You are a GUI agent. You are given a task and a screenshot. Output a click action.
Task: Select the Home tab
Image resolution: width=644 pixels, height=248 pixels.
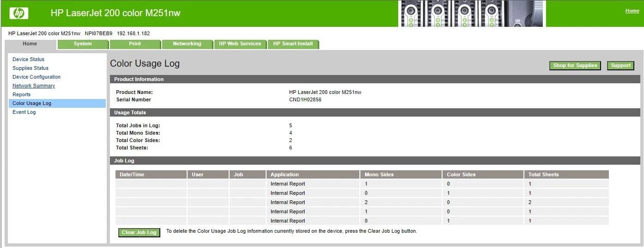point(30,44)
